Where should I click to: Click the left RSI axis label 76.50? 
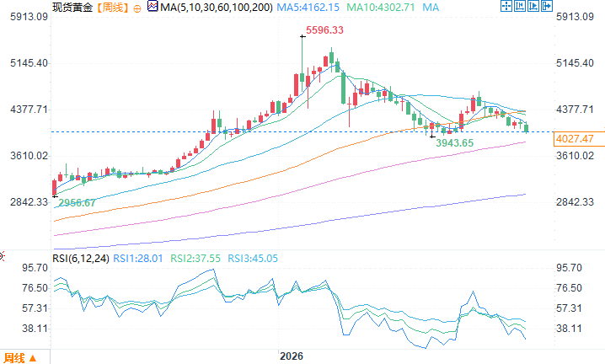click(35, 288)
